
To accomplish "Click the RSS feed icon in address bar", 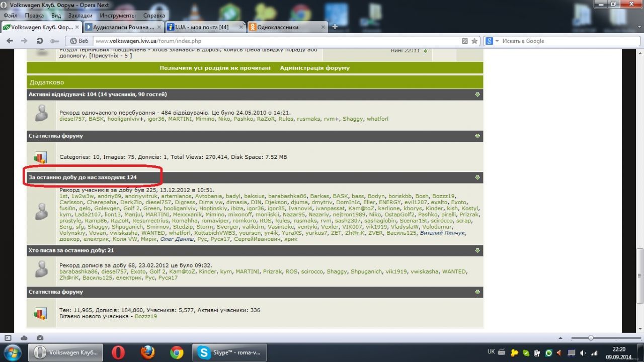I will point(464,41).
